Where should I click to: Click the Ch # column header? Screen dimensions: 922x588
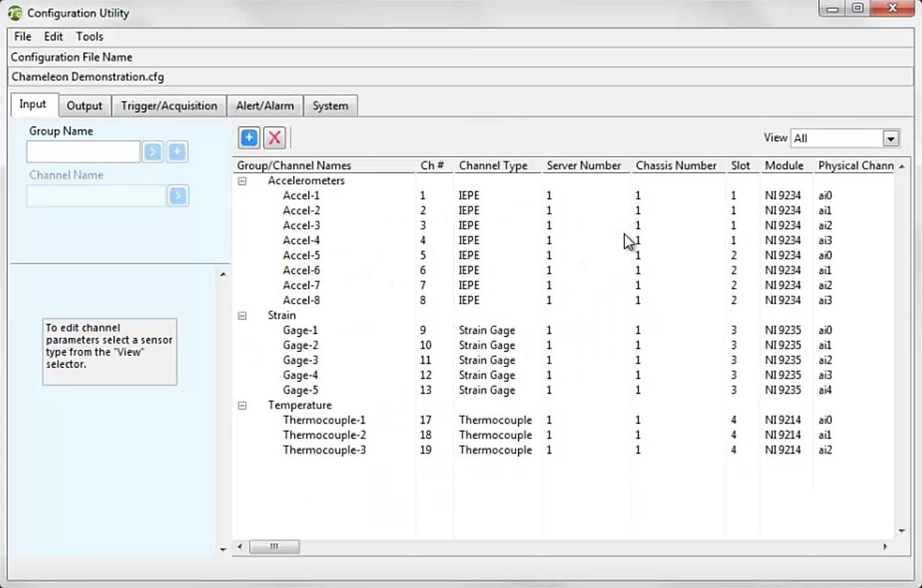tap(435, 166)
